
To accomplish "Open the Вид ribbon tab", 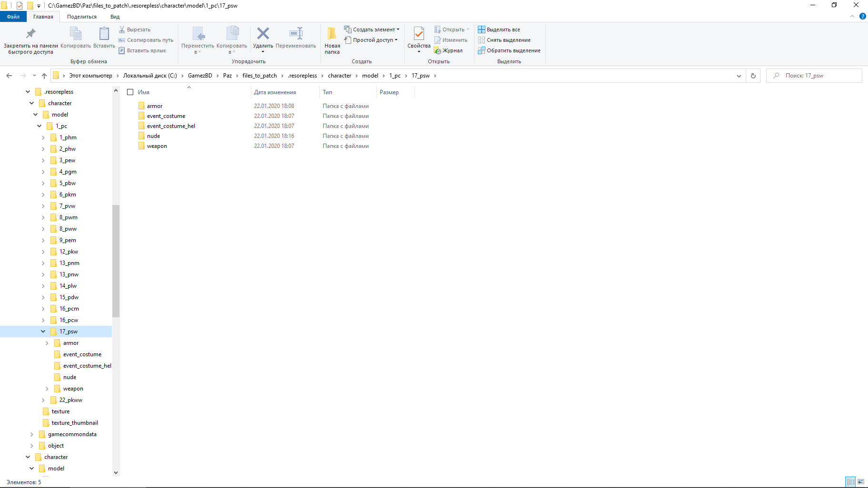I will (115, 17).
